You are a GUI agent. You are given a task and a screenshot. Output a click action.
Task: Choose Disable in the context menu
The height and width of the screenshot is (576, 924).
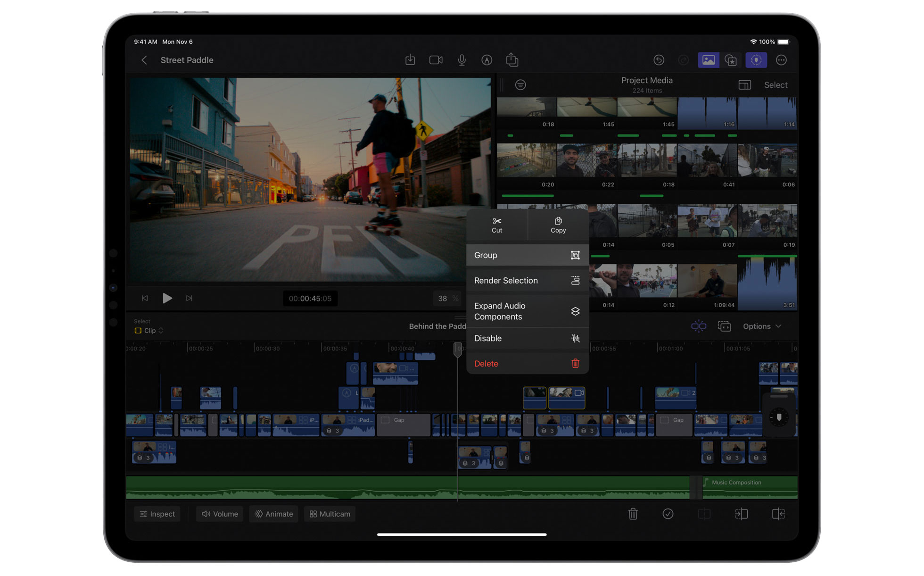[528, 338]
